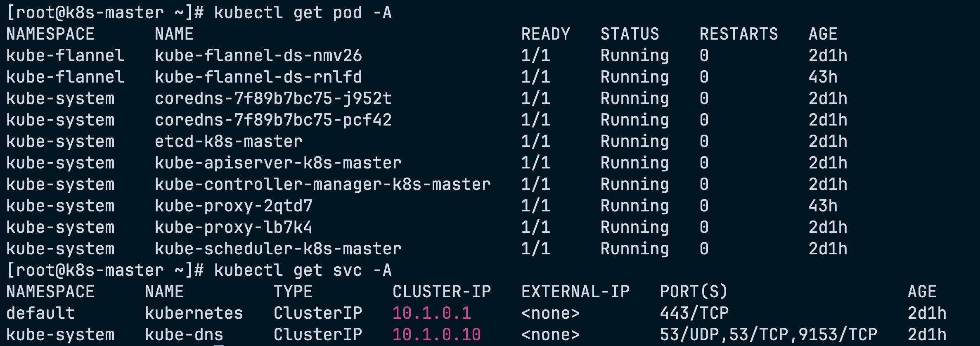Click the RESTARTS column header
The width and height of the screenshot is (980, 346).
pyautogui.click(x=739, y=34)
